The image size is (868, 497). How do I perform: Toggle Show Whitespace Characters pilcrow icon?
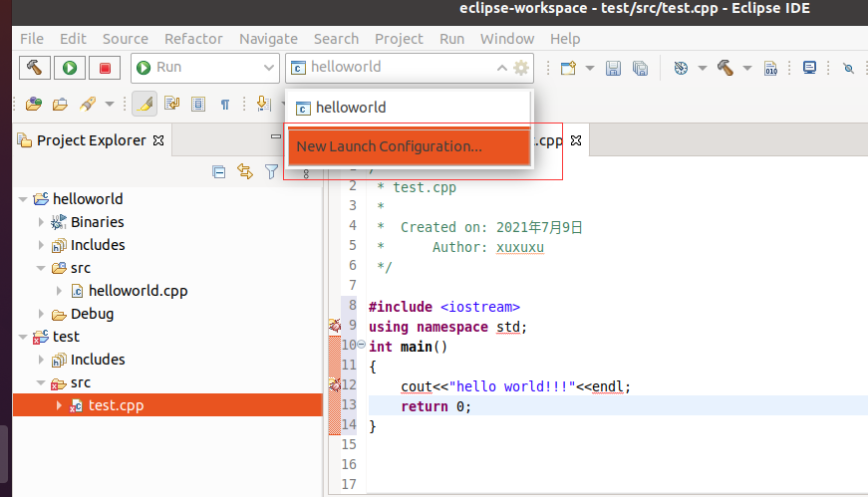(x=225, y=104)
